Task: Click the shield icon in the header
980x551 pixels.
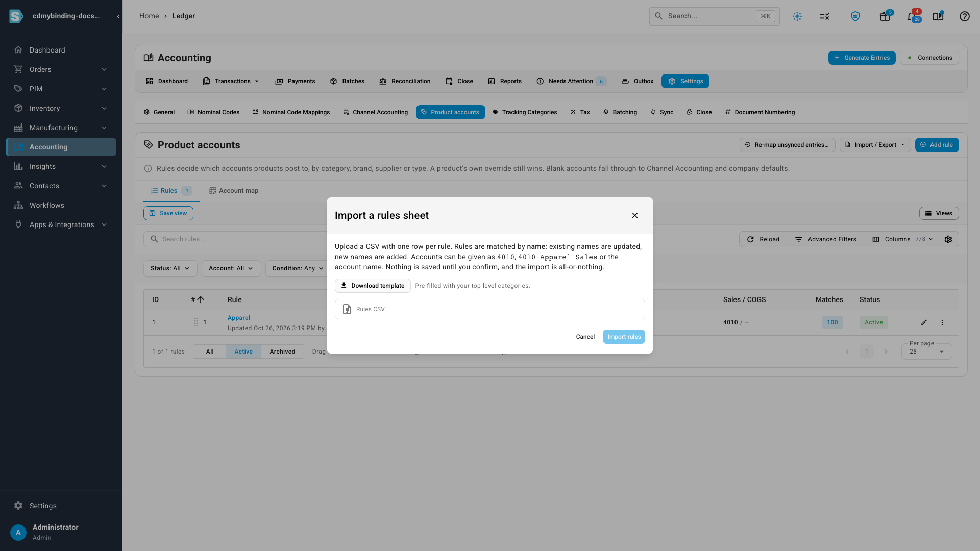Action: click(855, 16)
